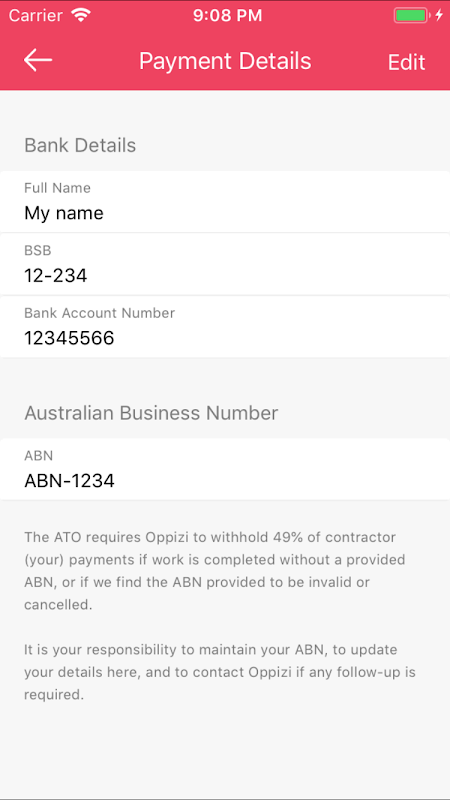
Task: Tap the Australian Business Number header
Action: tap(151, 413)
